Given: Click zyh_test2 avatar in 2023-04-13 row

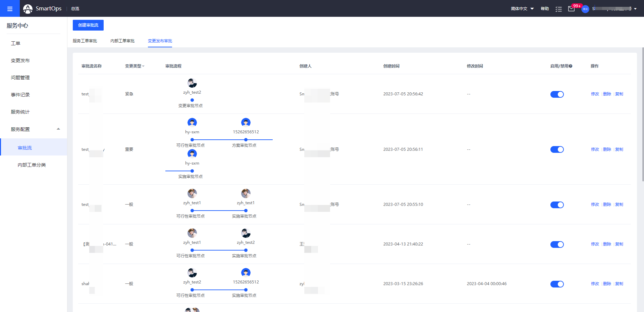Looking at the screenshot, I should pos(246,233).
